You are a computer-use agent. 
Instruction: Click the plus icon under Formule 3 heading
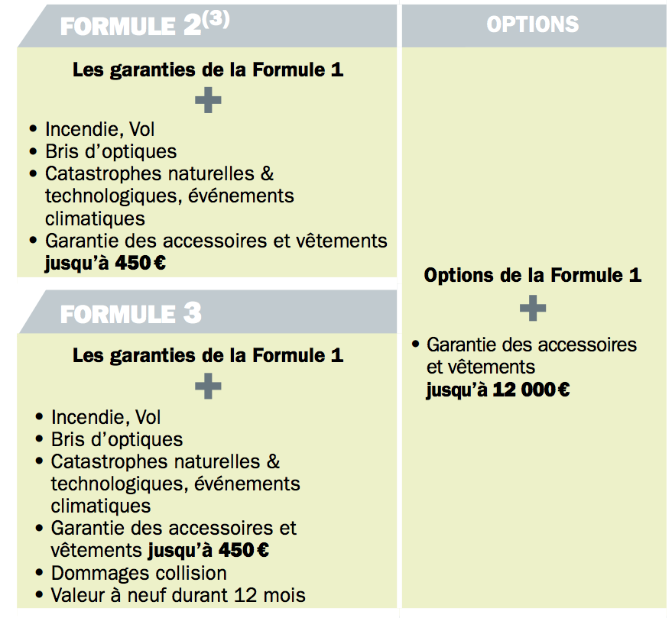208,386
